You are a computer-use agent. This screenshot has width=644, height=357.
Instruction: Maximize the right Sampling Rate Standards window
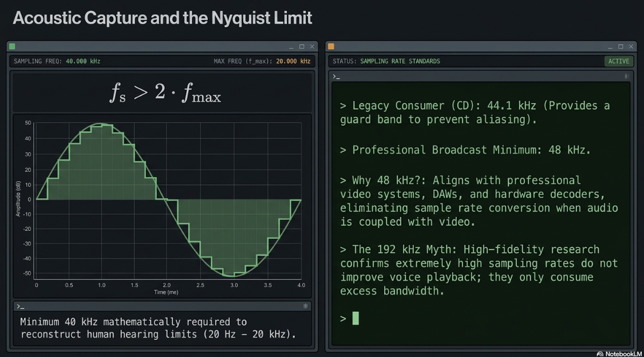click(x=621, y=46)
